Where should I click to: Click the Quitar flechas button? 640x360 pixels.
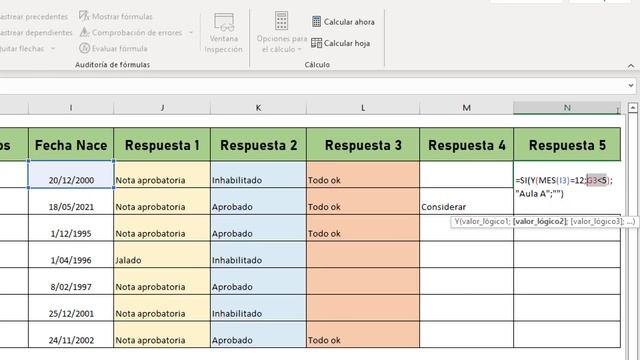pos(22,49)
